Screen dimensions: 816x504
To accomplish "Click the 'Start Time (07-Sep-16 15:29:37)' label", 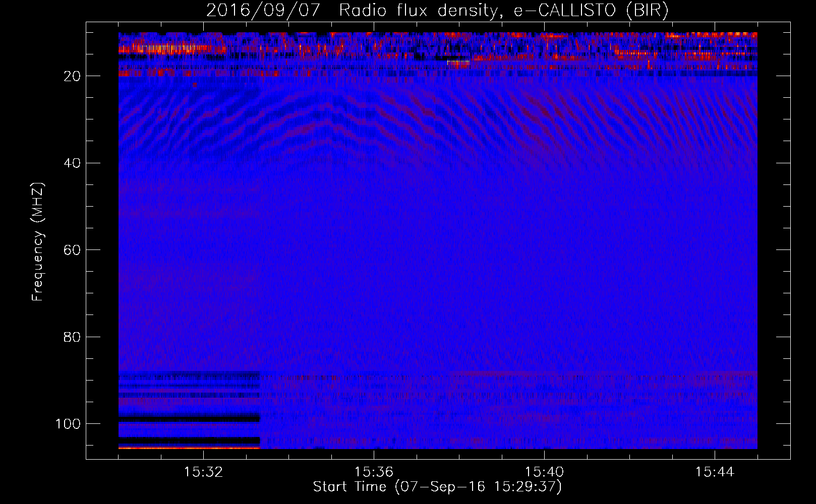I will click(437, 487).
